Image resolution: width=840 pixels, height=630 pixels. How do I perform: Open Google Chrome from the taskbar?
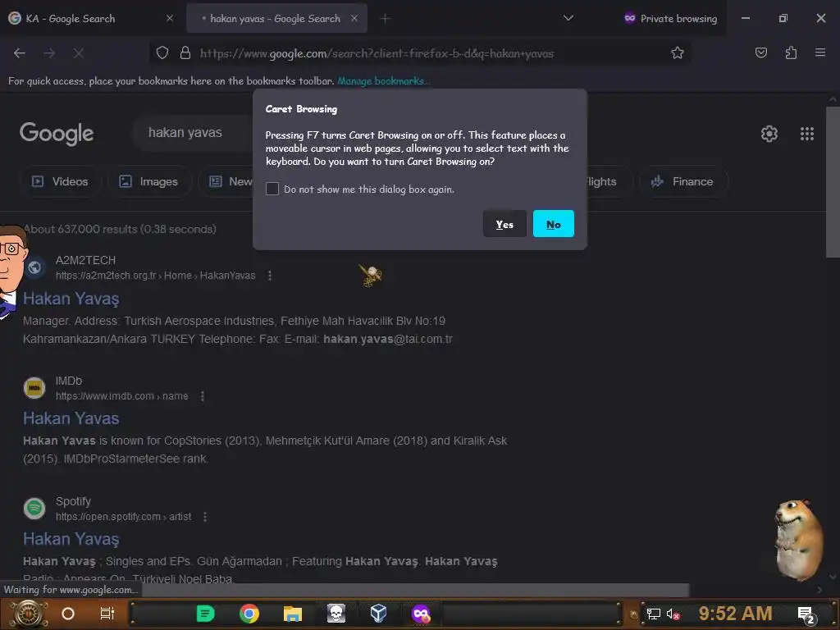pyautogui.click(x=249, y=614)
